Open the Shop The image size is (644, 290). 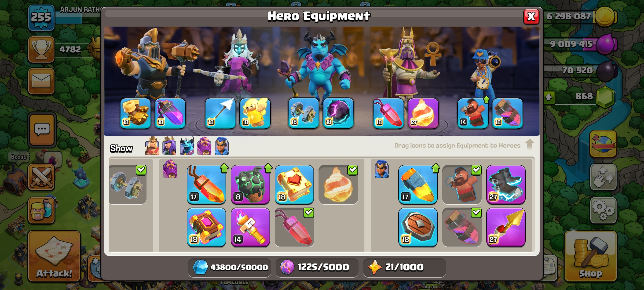tap(591, 256)
